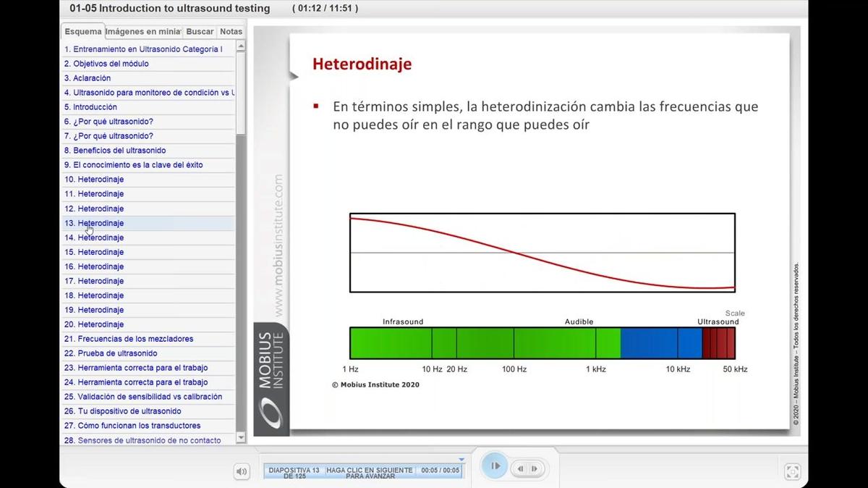Click the waveform chart on the slide
The width and height of the screenshot is (868, 488).
coord(542,253)
